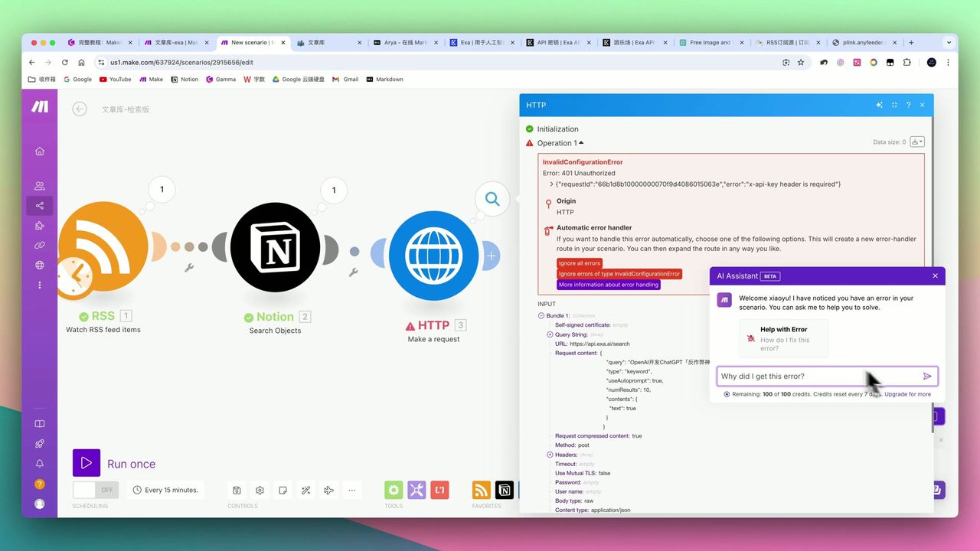Collapse the Operation 1 section
980x551 pixels.
click(x=580, y=143)
